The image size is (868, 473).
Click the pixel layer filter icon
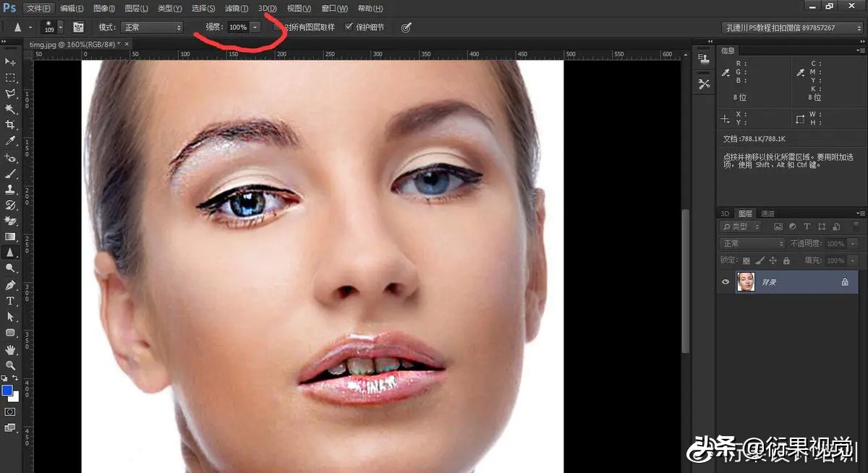pos(779,227)
